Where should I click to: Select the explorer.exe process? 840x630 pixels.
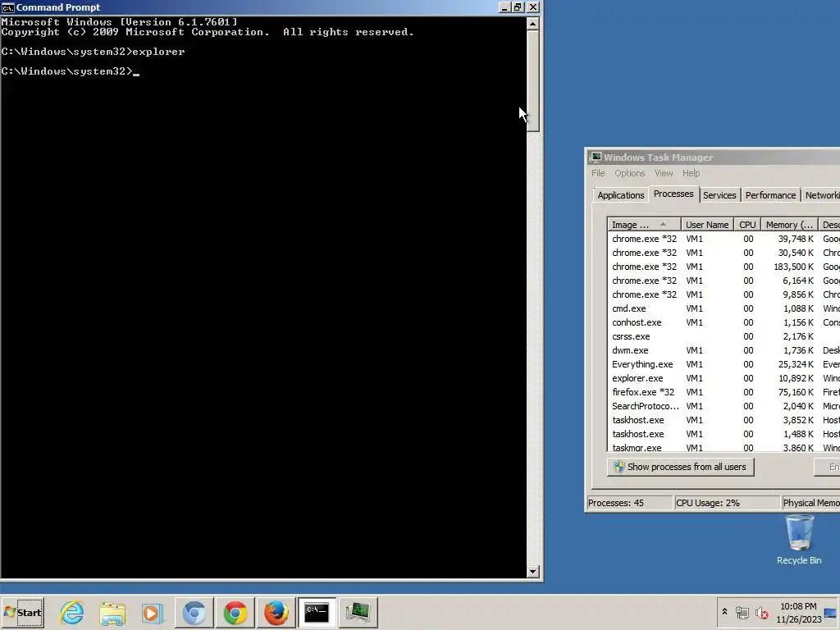(724, 378)
